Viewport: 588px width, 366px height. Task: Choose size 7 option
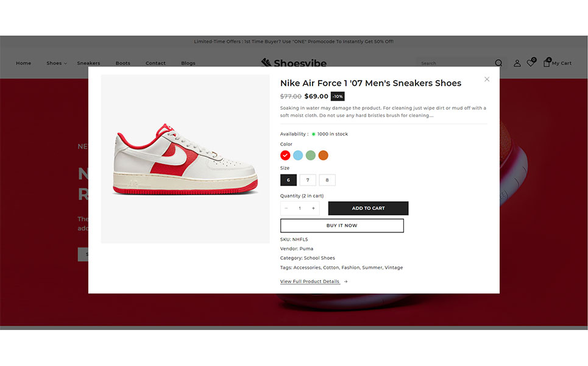point(308,180)
